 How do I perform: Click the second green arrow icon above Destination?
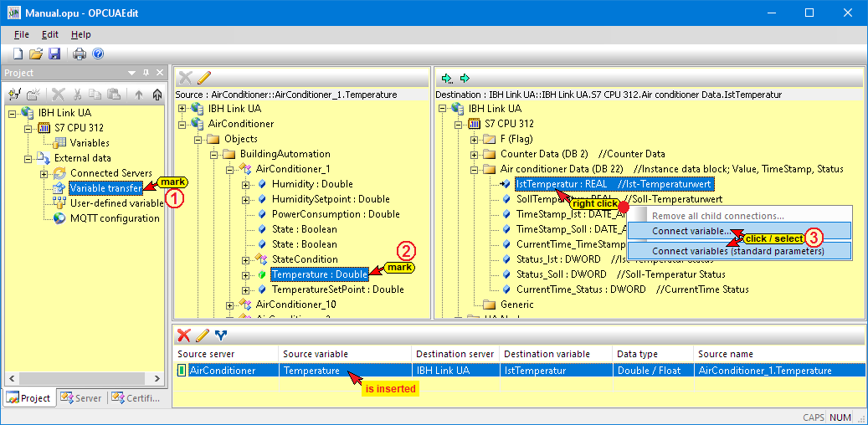tap(465, 79)
